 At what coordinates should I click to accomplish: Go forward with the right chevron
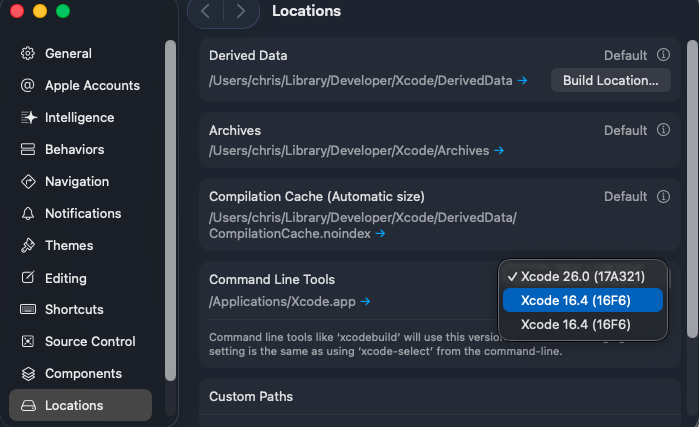pyautogui.click(x=241, y=11)
